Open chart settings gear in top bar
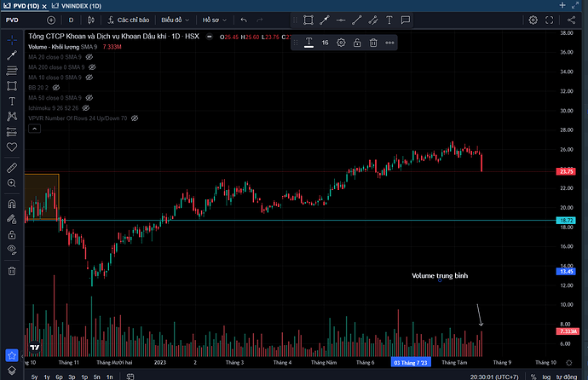The image size is (588, 380). coord(533,20)
